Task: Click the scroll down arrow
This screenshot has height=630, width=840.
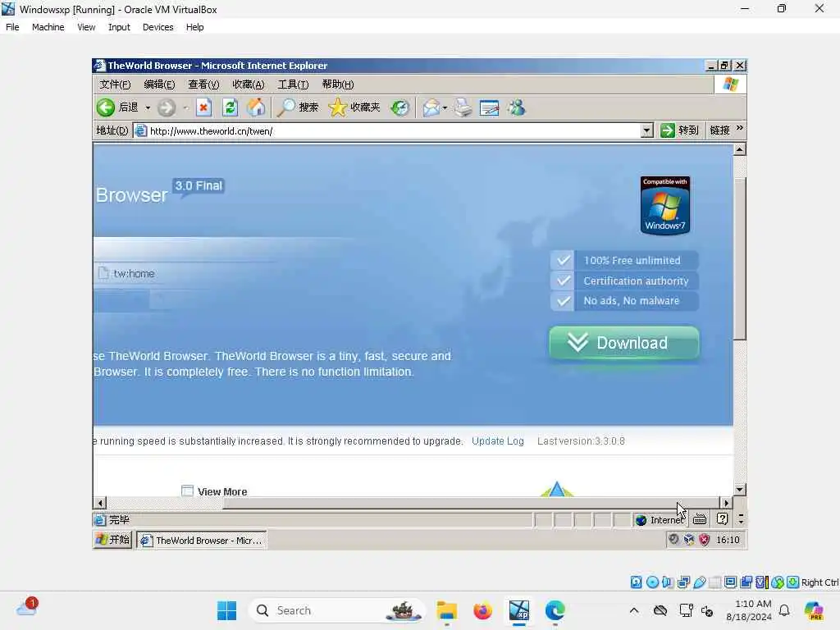Action: tap(739, 490)
